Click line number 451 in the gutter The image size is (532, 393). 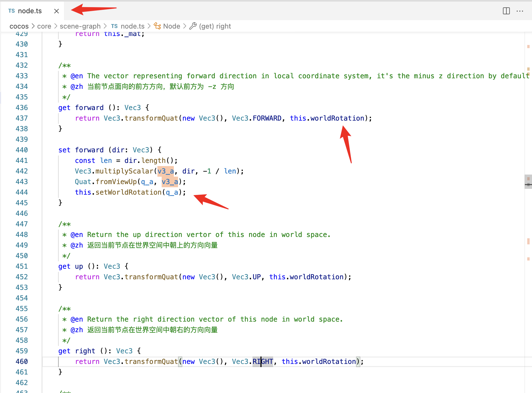click(22, 266)
